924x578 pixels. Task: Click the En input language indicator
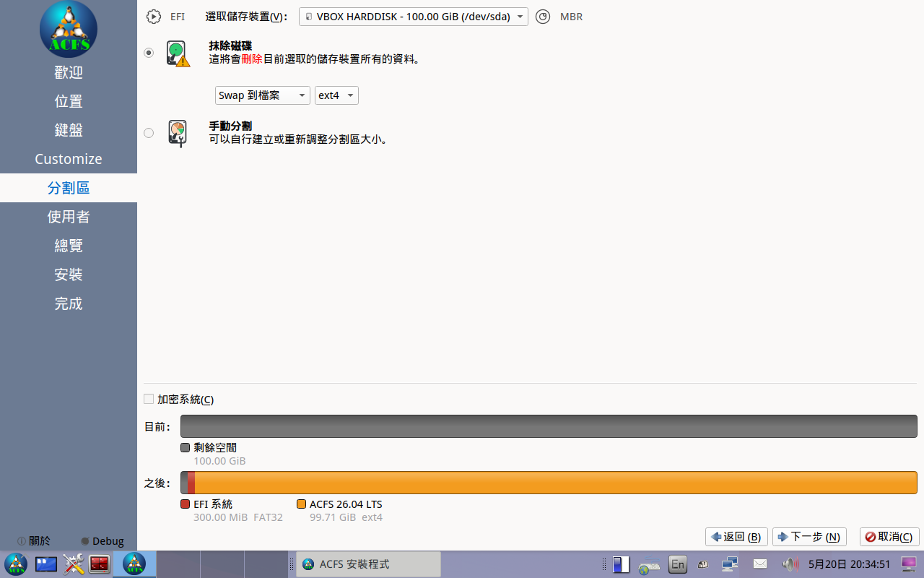677,564
